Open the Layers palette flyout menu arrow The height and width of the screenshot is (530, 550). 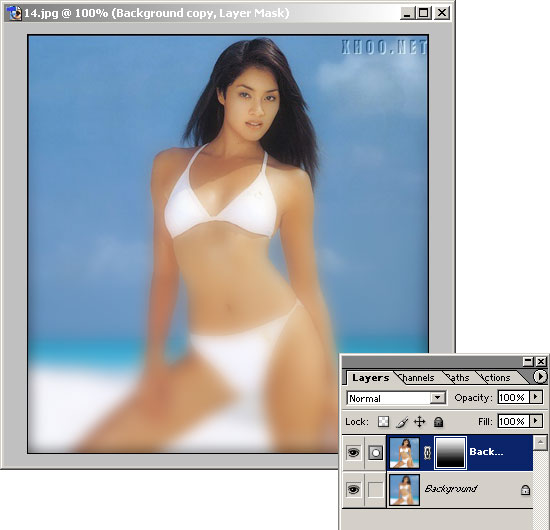tap(540, 377)
